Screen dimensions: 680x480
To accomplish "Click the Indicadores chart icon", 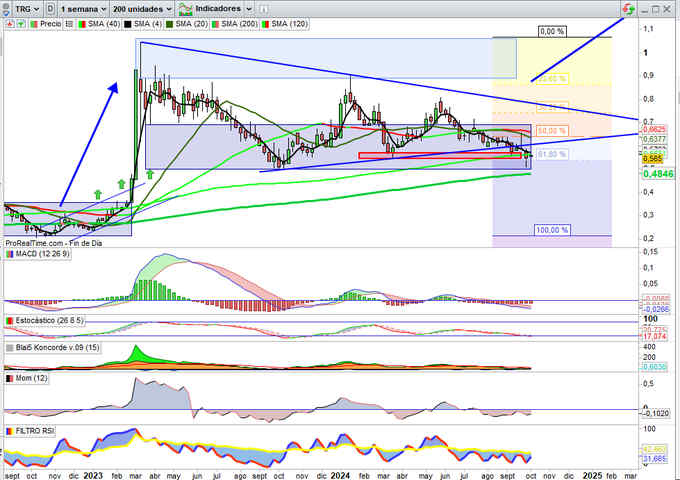I will click(186, 9).
